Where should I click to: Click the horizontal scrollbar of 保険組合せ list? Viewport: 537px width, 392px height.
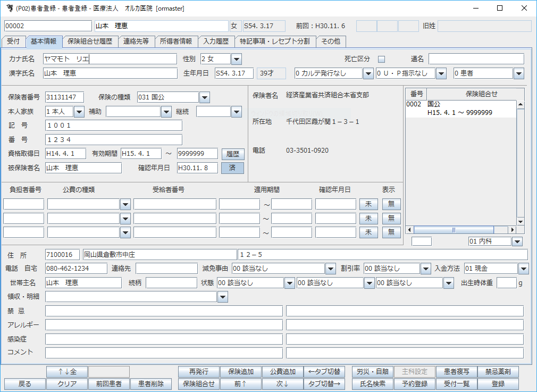point(461,230)
